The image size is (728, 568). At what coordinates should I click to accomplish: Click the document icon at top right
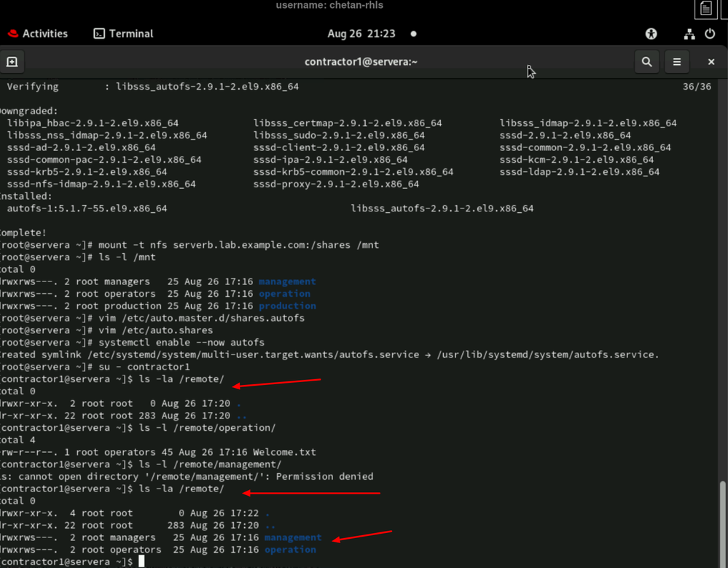click(705, 9)
